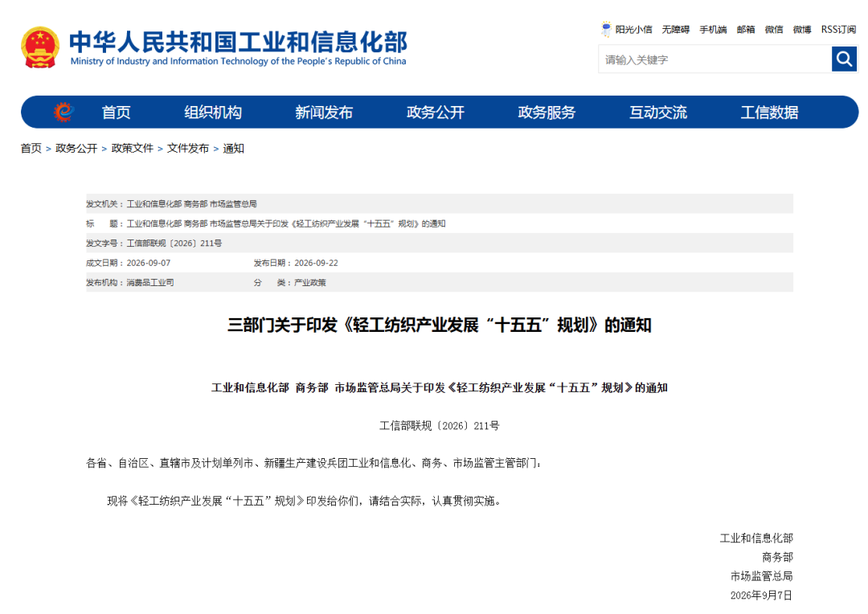Click 首页 in the breadcrumb
This screenshot has height=614, width=868.
coord(31,149)
